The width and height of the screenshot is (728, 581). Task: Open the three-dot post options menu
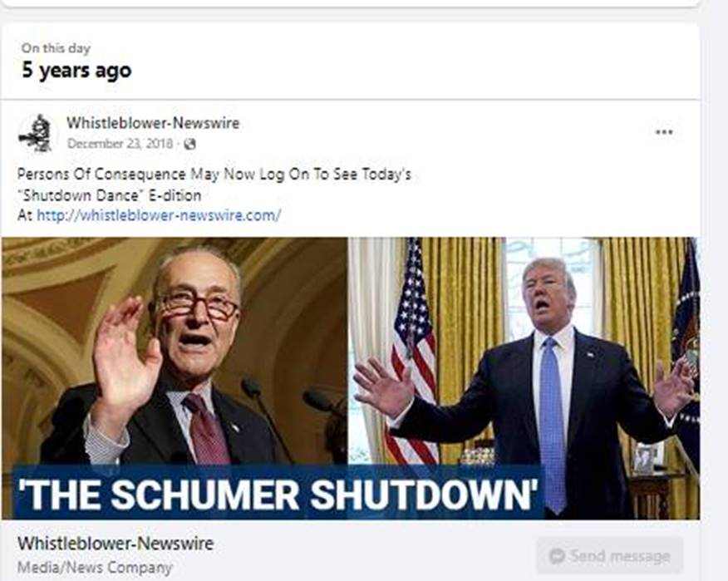click(664, 132)
